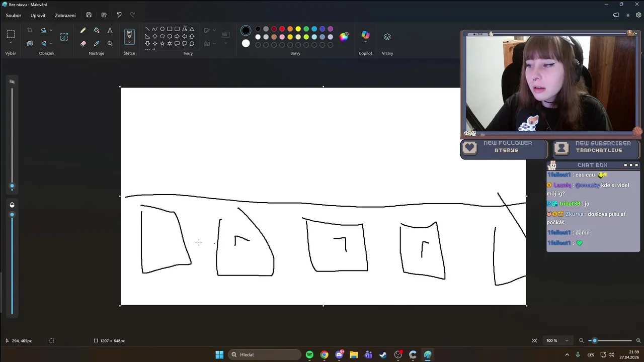The image size is (644, 362).
Task: Activate Color 1 black primary swatch
Action: pos(246,31)
